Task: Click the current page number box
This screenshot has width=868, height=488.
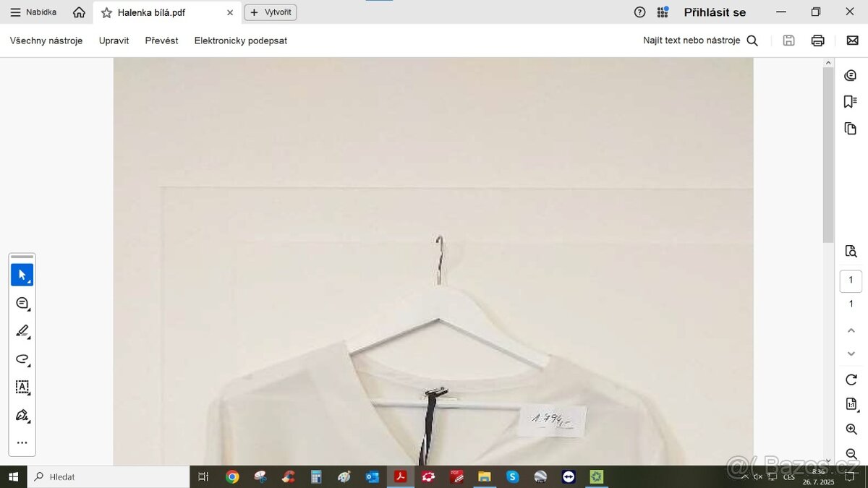Action: coord(851,281)
